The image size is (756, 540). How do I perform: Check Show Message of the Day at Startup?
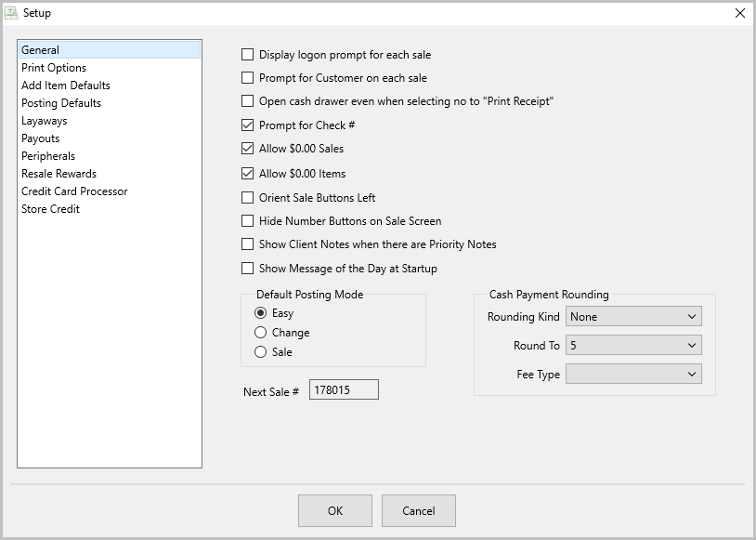click(247, 269)
